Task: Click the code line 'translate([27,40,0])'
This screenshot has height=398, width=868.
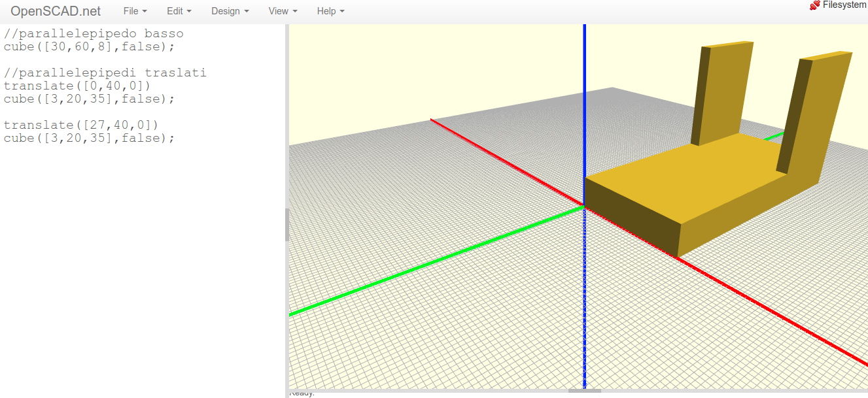Action: click(81, 125)
